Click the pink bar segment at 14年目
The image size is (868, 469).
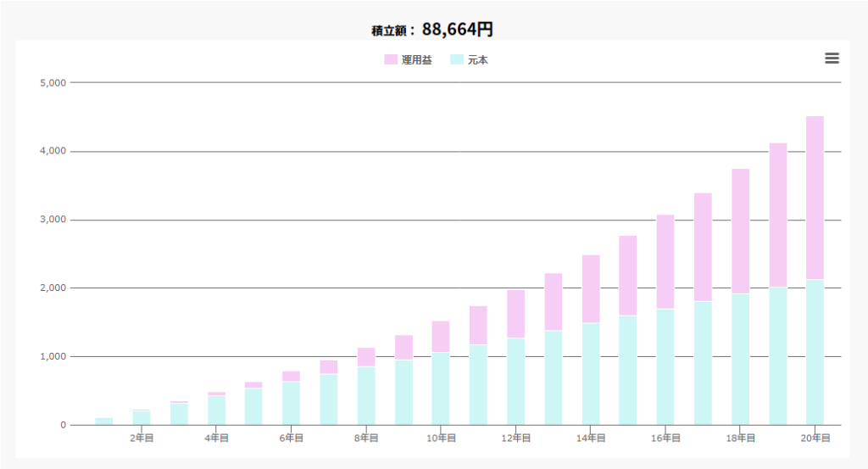click(591, 288)
